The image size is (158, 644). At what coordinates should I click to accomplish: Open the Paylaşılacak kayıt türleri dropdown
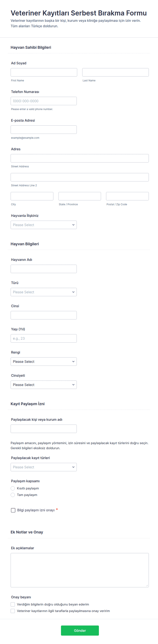pyautogui.click(x=43, y=467)
